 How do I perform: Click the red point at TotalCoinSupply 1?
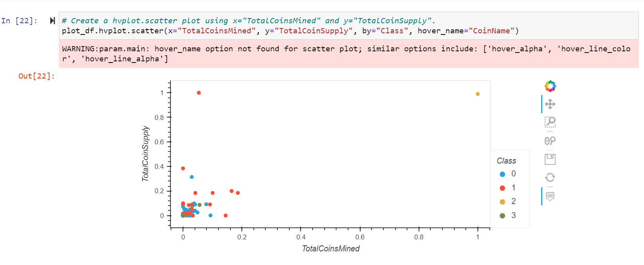(x=199, y=92)
